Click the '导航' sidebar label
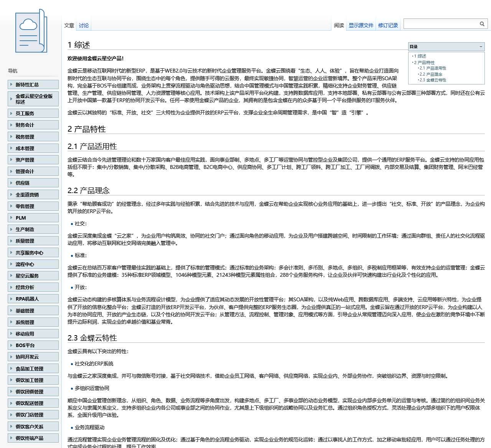 point(13,71)
